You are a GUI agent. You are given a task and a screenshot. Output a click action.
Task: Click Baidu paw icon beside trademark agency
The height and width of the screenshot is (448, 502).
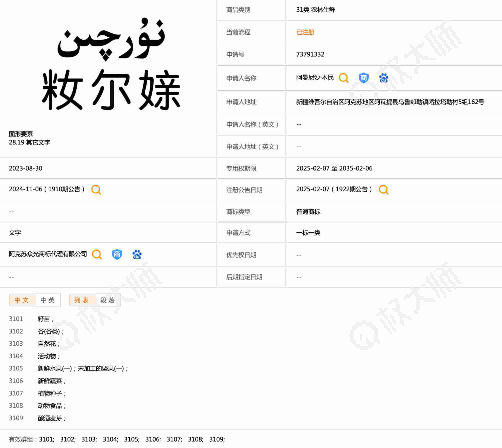click(x=137, y=254)
